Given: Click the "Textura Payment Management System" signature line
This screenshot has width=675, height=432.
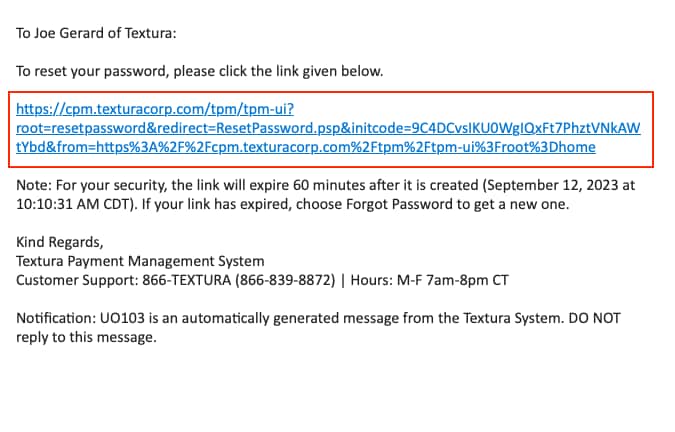Looking at the screenshot, I should pyautogui.click(x=140, y=261).
